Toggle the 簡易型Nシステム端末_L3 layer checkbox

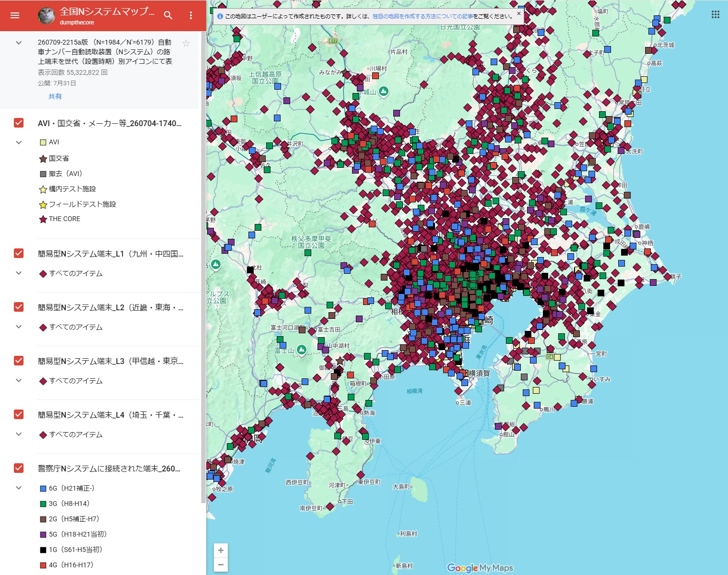[x=19, y=361]
